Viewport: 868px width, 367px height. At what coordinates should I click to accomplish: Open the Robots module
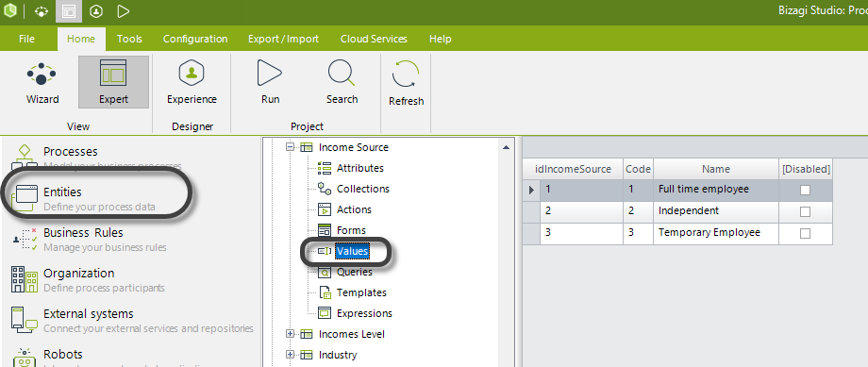[x=63, y=355]
